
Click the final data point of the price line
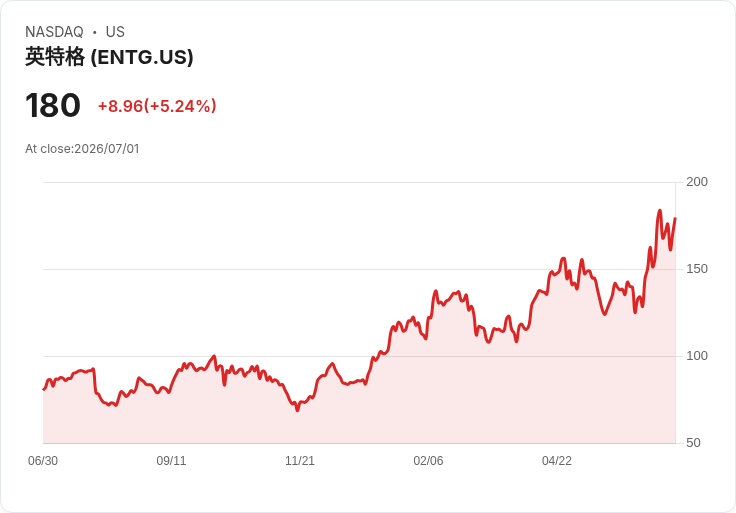(675, 218)
